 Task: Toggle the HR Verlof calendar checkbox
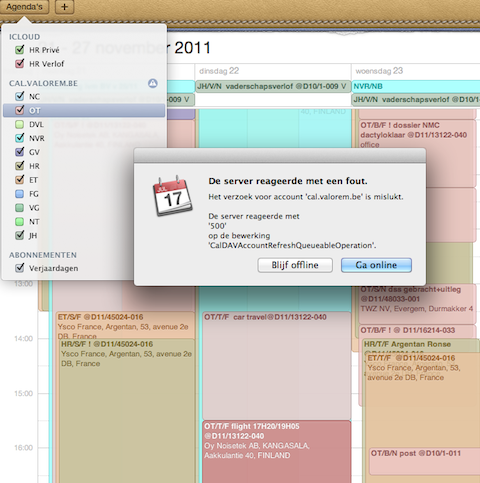20,63
